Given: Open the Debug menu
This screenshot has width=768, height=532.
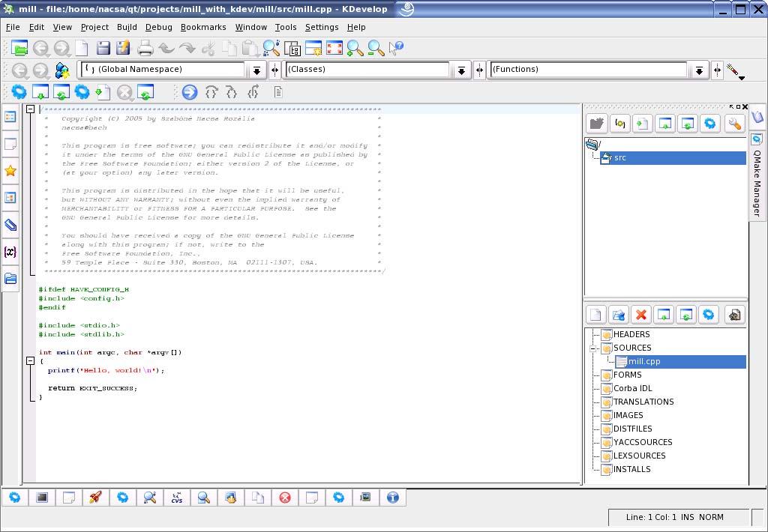Looking at the screenshot, I should point(159,28).
